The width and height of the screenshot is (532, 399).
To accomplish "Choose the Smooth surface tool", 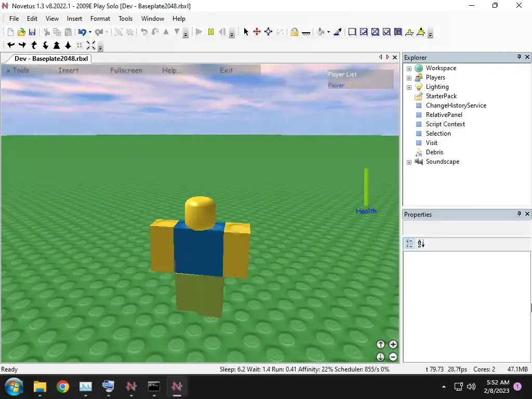I will click(352, 32).
